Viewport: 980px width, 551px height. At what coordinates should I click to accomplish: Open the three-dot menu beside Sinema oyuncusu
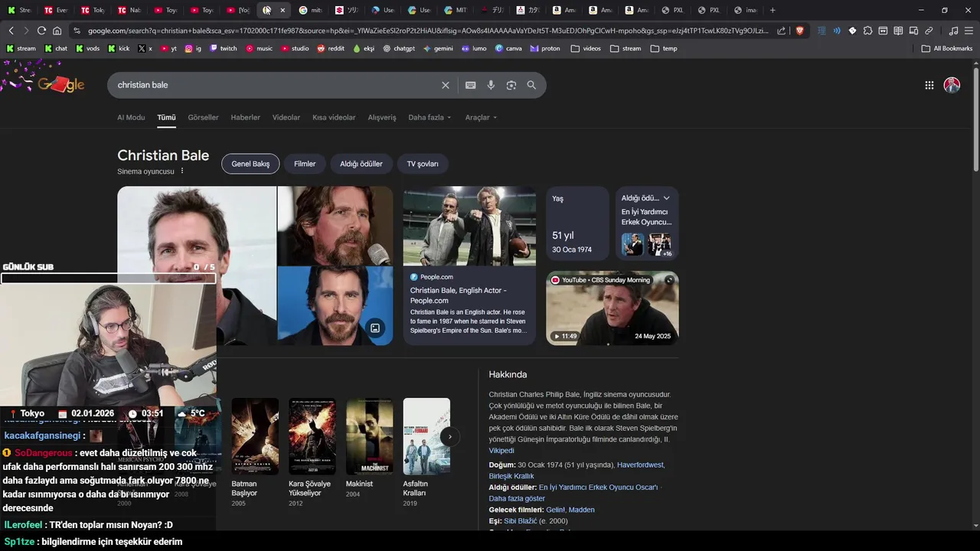tap(182, 171)
